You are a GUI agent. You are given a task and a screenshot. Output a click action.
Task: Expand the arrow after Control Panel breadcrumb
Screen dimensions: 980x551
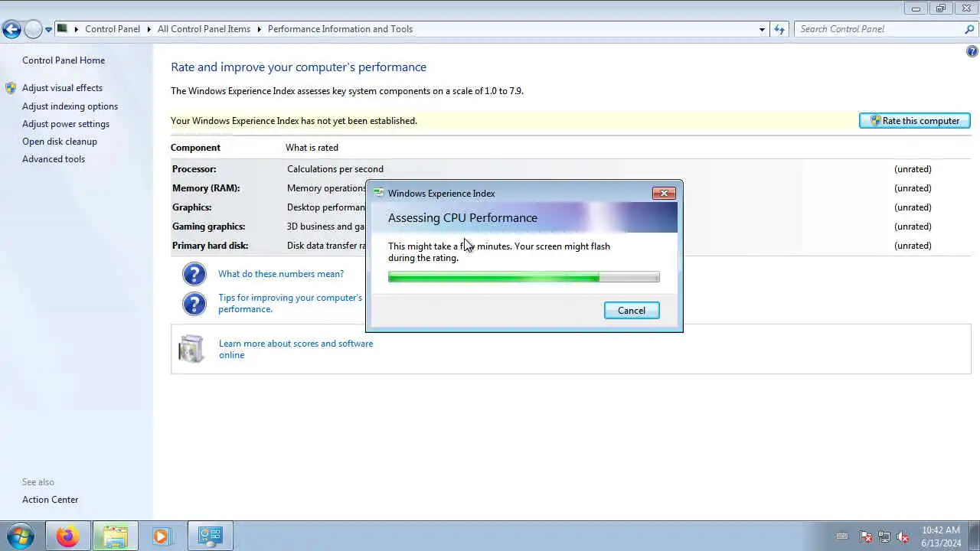149,29
